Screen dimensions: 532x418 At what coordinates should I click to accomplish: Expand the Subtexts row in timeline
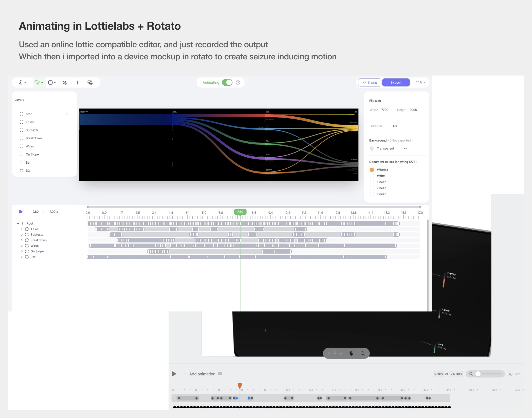[22, 235]
